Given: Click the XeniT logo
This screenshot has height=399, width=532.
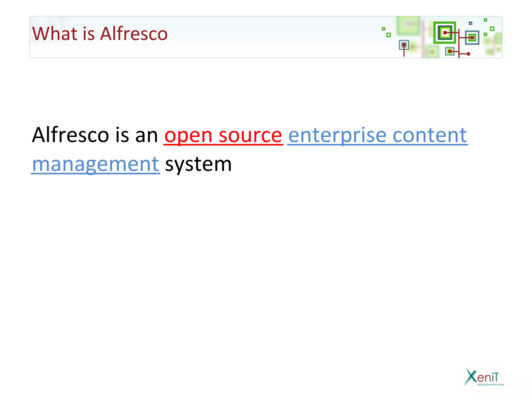Looking at the screenshot, I should [484, 377].
